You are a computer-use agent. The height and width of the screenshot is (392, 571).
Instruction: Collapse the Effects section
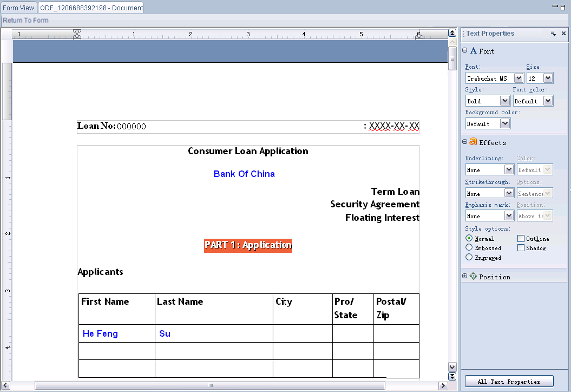point(464,142)
